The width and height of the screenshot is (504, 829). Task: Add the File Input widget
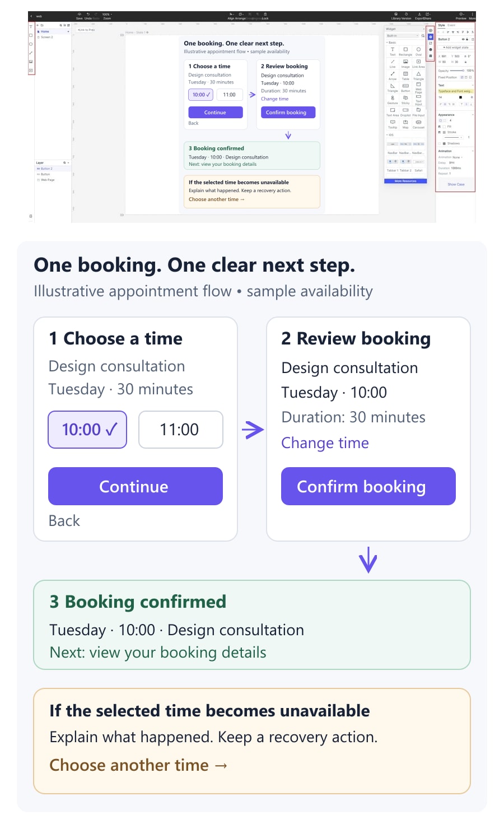click(418, 111)
